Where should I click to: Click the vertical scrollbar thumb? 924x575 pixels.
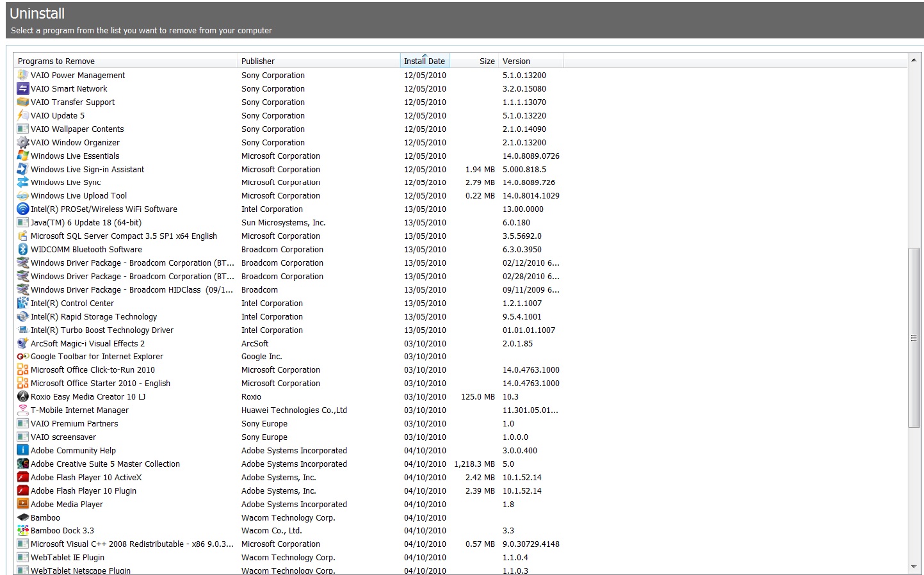pyautogui.click(x=914, y=337)
